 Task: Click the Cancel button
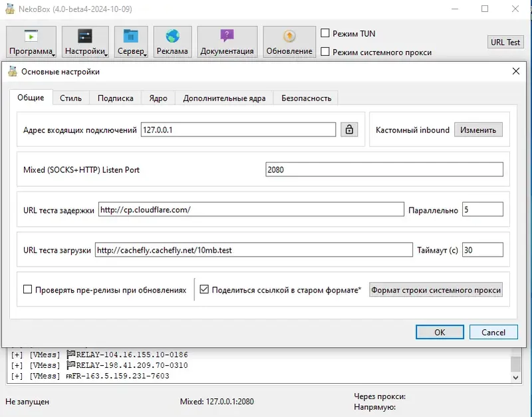coord(493,332)
